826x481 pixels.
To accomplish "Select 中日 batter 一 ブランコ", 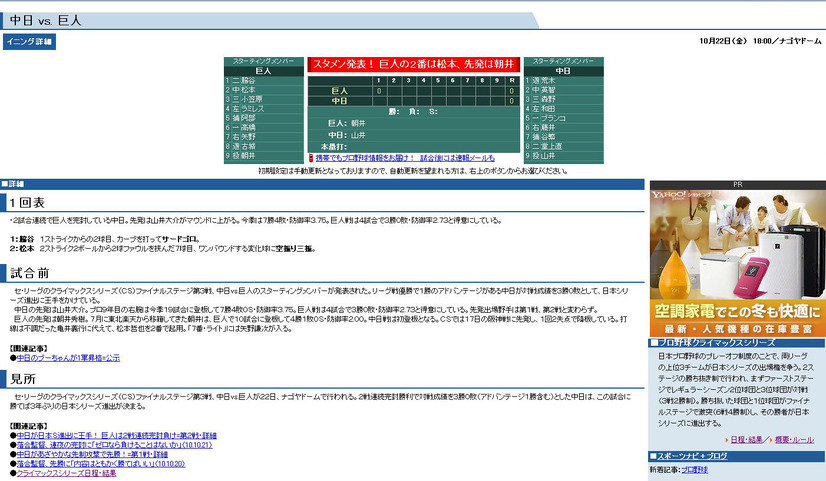I will pos(564,119).
